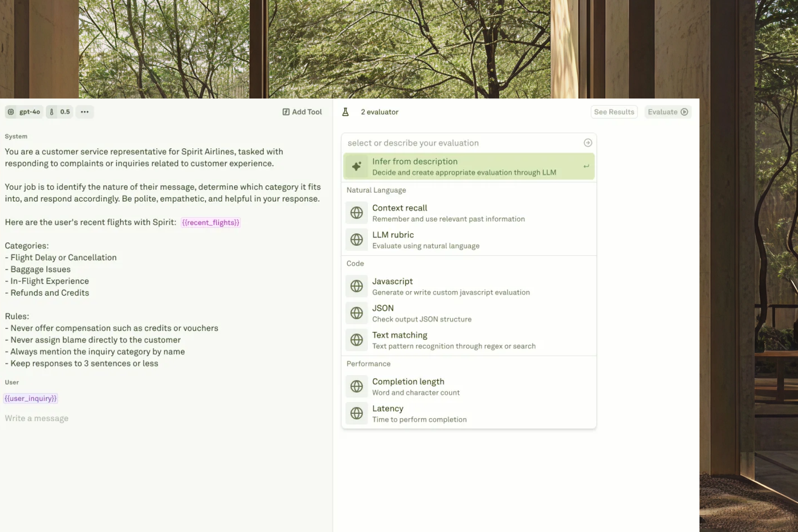Open the three-dots more options menu
The height and width of the screenshot is (532, 798).
tap(85, 112)
